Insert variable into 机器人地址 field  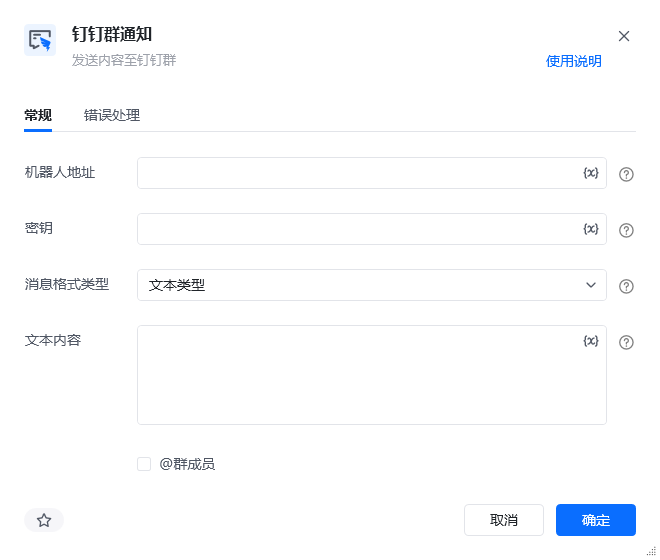(x=591, y=173)
